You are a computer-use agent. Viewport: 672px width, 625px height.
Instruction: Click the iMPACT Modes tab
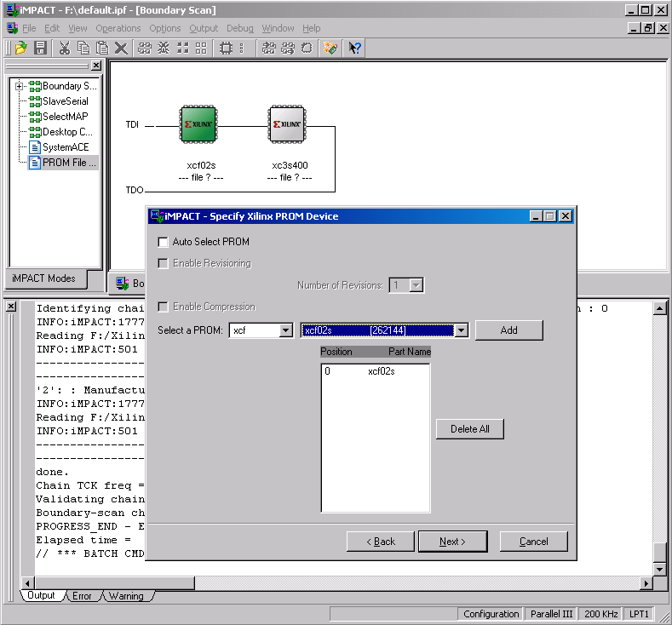pos(43,278)
